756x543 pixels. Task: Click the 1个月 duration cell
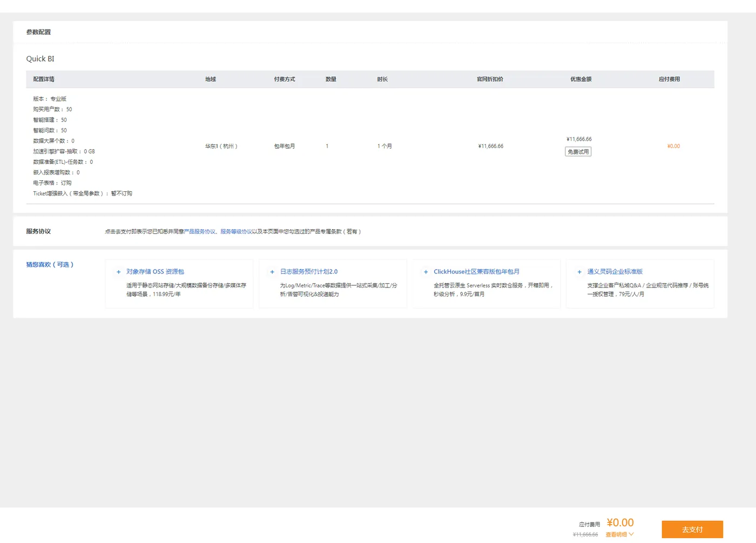pyautogui.click(x=384, y=146)
